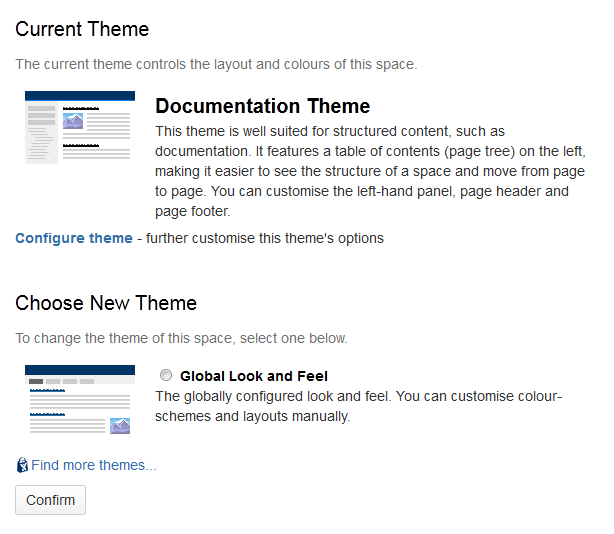
Task: Click the marketplace bag icon beside Find more themes
Action: coord(22,465)
